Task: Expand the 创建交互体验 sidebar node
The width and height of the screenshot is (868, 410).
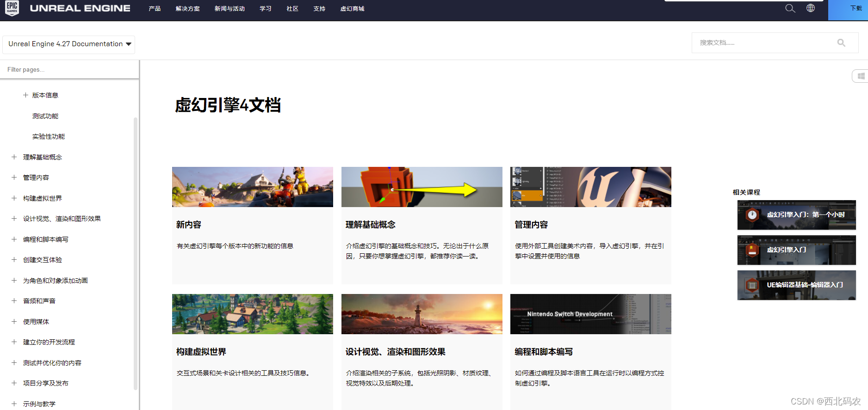Action: click(x=14, y=260)
